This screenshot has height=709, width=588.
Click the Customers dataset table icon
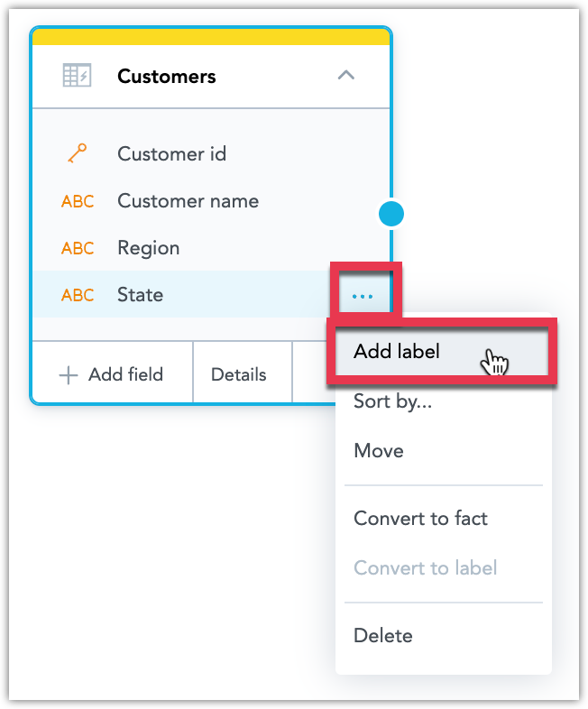(x=77, y=76)
